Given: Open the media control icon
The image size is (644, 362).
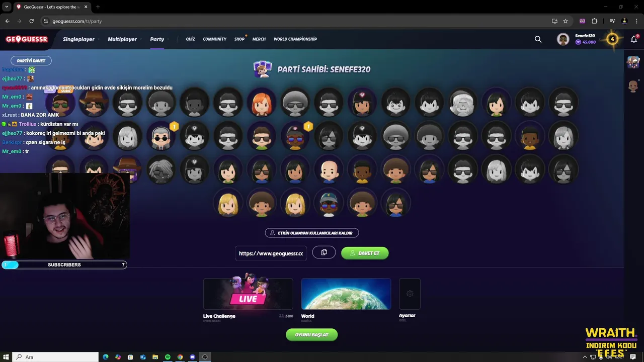Looking at the screenshot, I should coord(612,21).
